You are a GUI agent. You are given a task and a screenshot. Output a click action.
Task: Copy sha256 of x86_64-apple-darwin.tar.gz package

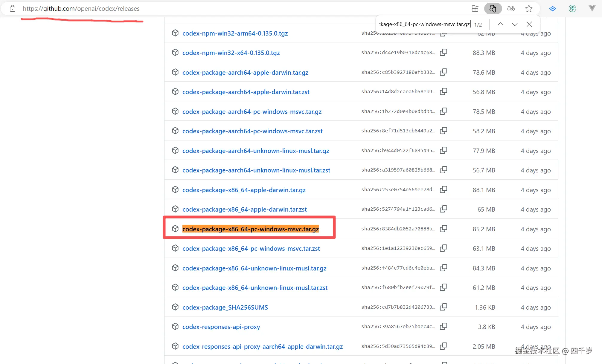click(x=444, y=189)
